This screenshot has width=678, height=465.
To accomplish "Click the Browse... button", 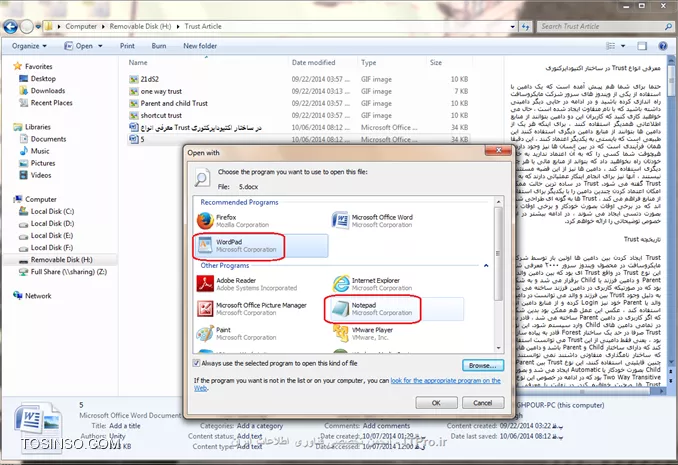I will [483, 366].
